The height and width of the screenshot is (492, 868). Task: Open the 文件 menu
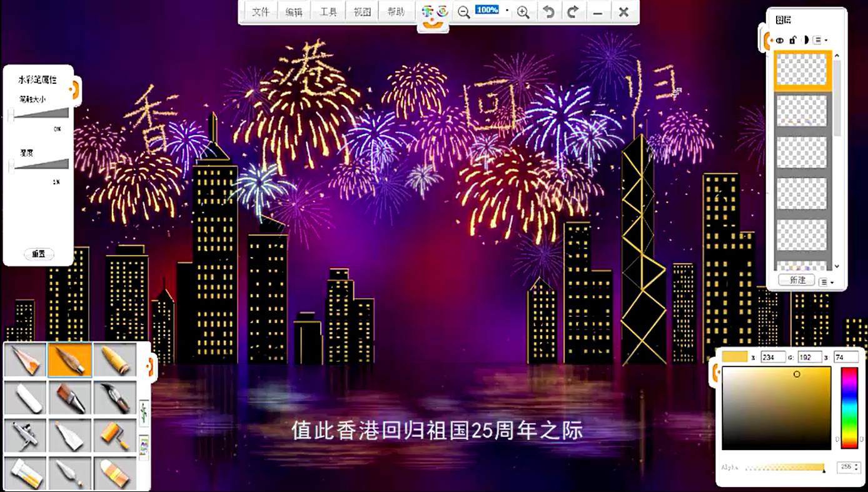click(260, 13)
